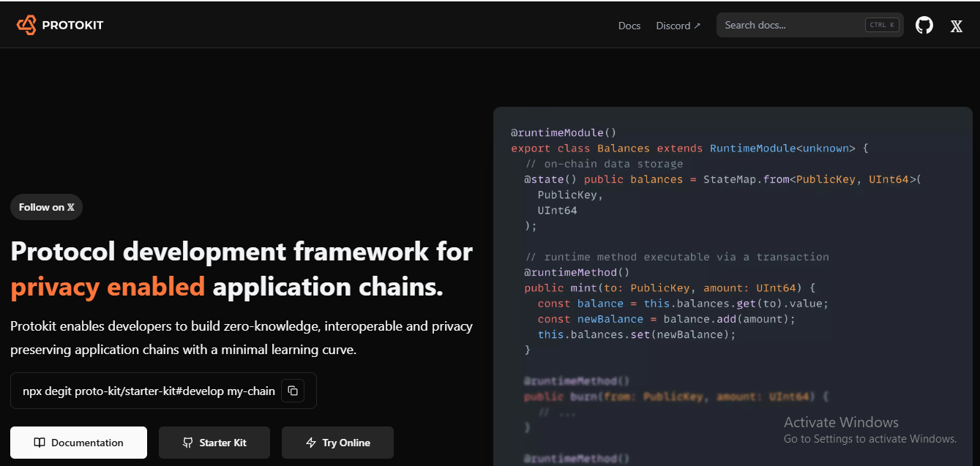Click the PROTOKIT wordmark text
Image resolution: width=980 pixels, height=466 pixels.
tap(72, 26)
